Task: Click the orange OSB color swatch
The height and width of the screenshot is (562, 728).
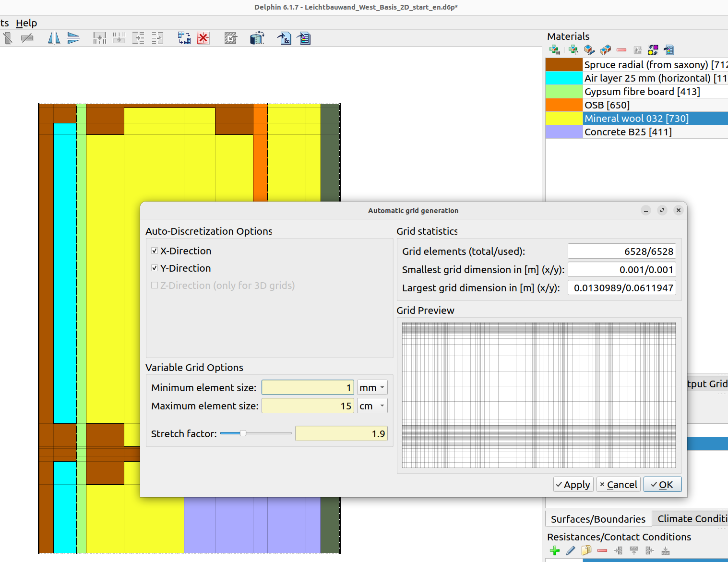Action: [564, 105]
